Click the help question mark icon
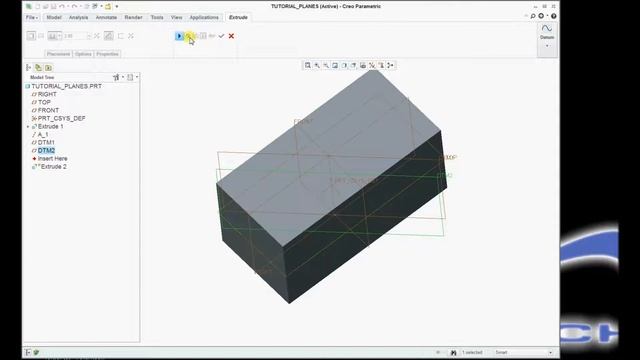 [553, 16]
